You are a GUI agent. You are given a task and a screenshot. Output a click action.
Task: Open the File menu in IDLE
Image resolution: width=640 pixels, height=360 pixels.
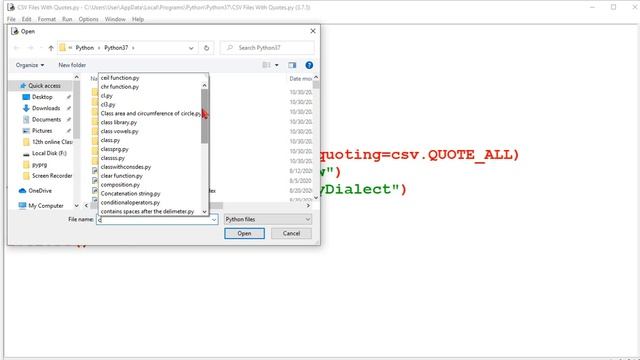(x=11, y=19)
